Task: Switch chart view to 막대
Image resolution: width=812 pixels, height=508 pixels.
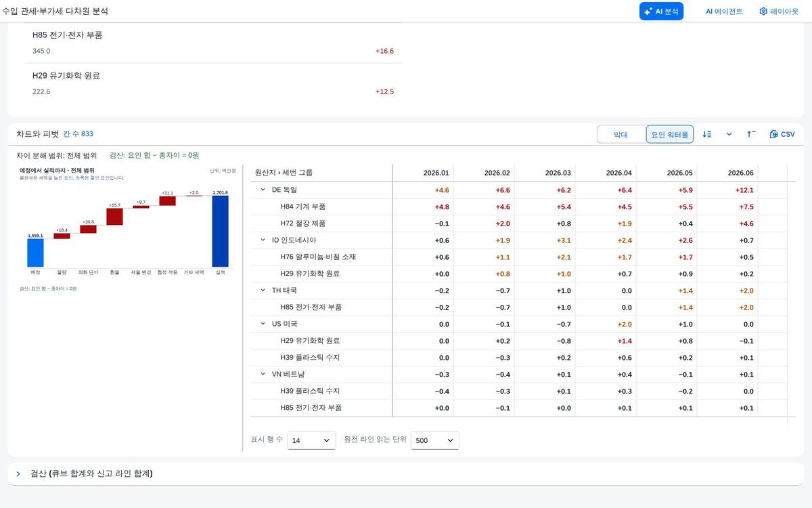Action: coord(621,135)
